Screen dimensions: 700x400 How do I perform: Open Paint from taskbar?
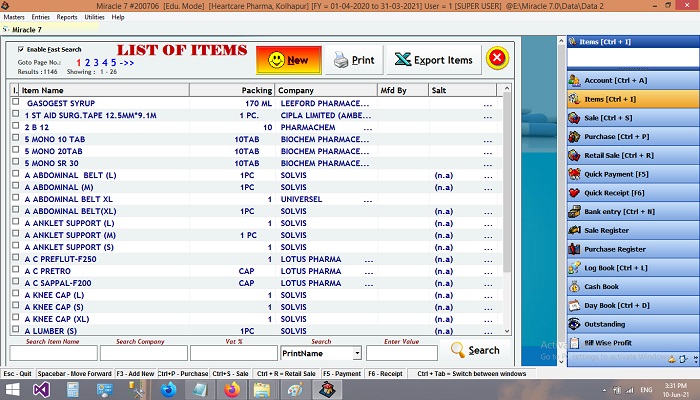point(295,390)
